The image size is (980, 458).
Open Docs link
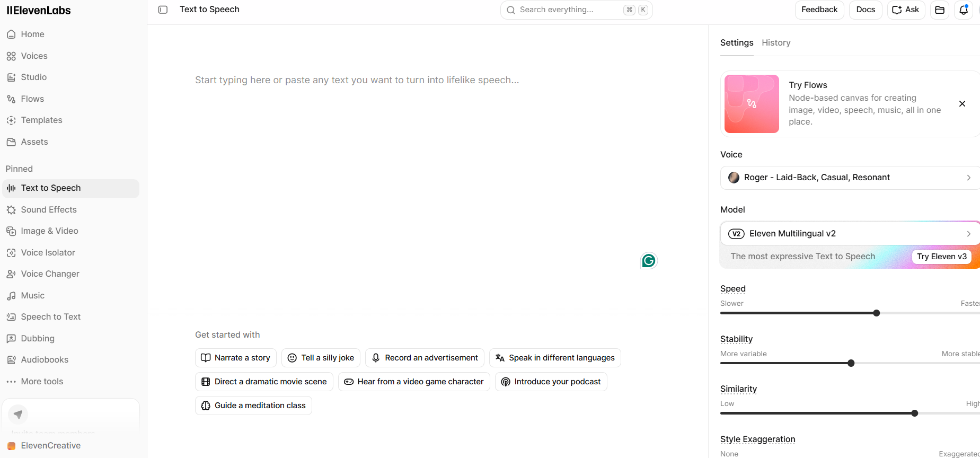866,10
